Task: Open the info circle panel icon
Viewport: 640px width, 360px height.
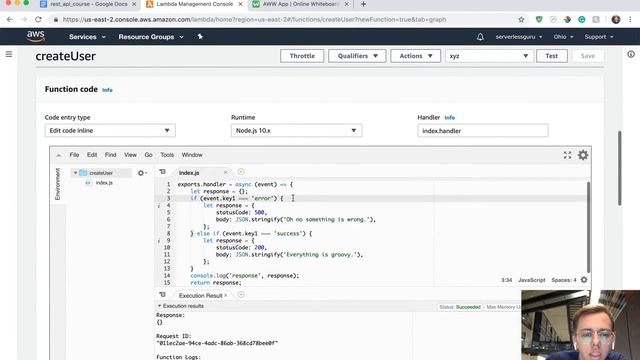Action: (631, 54)
